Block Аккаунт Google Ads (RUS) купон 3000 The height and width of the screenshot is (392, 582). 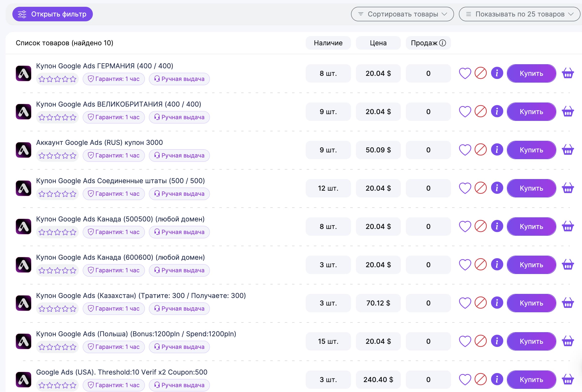(480, 150)
